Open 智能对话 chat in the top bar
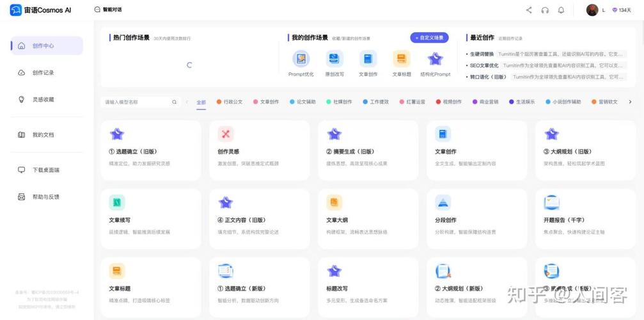Image resolution: width=644 pixels, height=320 pixels. (108, 10)
